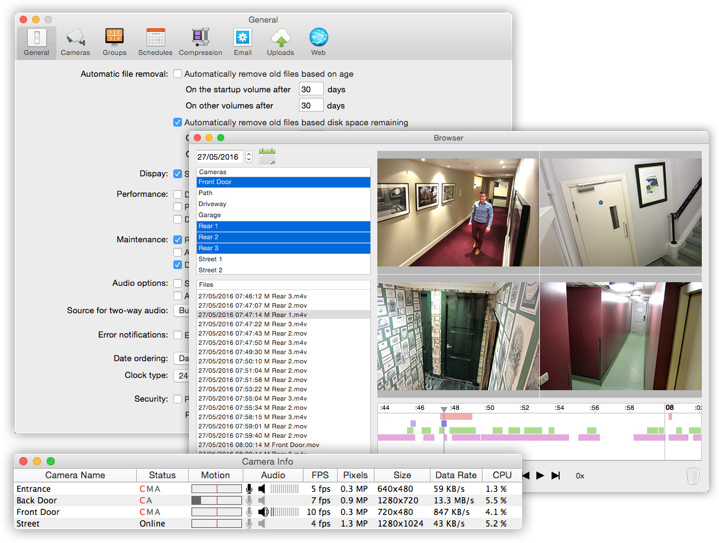719x543 pixels.
Task: Click the date stepper arrows in Browser
Action: coord(249,157)
